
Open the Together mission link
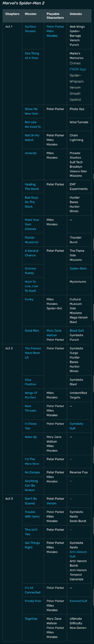click(31, 619)
